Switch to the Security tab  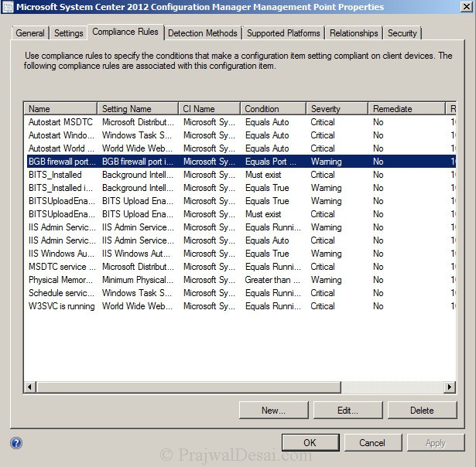pos(402,32)
